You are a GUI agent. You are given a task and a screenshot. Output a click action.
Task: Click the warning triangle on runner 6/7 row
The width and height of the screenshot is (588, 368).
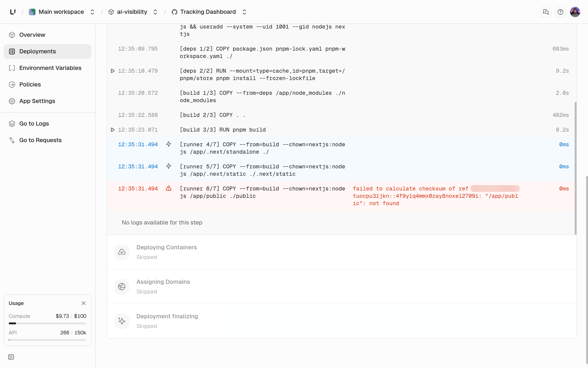[x=169, y=188]
